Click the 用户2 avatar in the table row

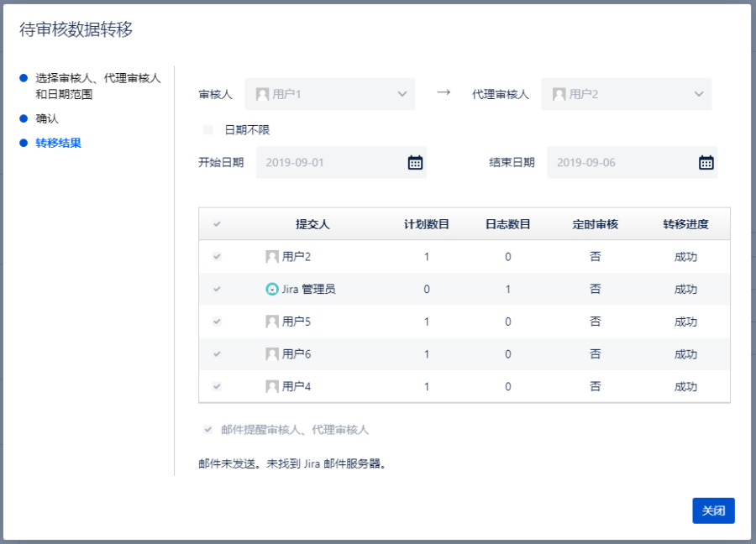[272, 257]
